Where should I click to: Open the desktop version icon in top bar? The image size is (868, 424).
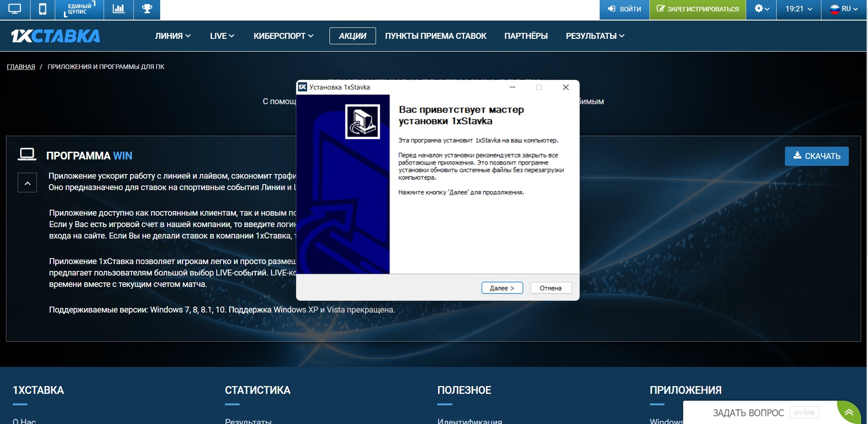(15, 9)
